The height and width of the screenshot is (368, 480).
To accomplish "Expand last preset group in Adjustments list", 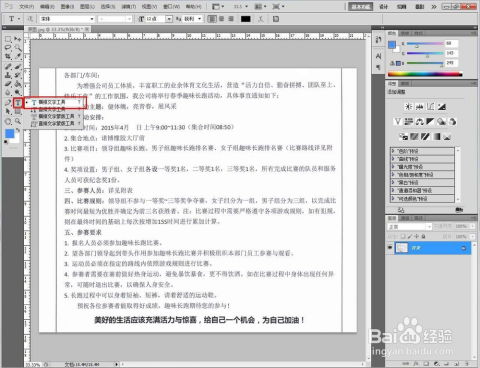I will tap(394, 199).
